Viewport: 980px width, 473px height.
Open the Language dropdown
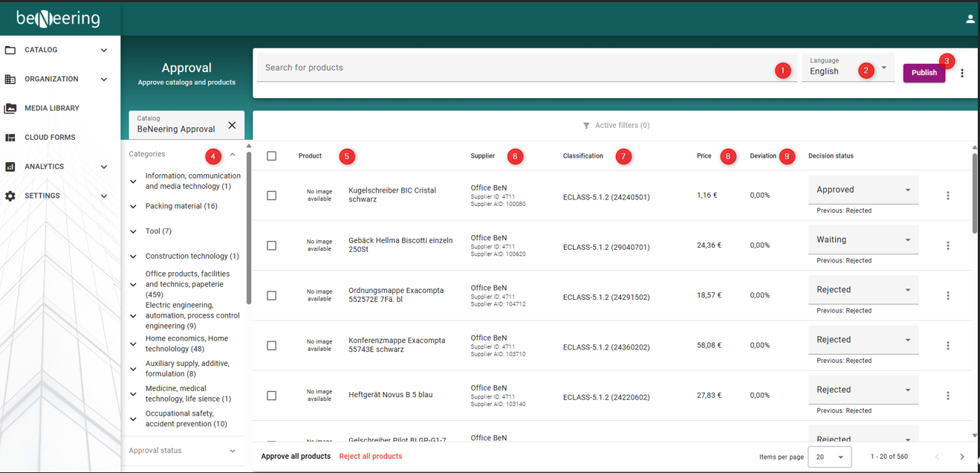[x=883, y=68]
